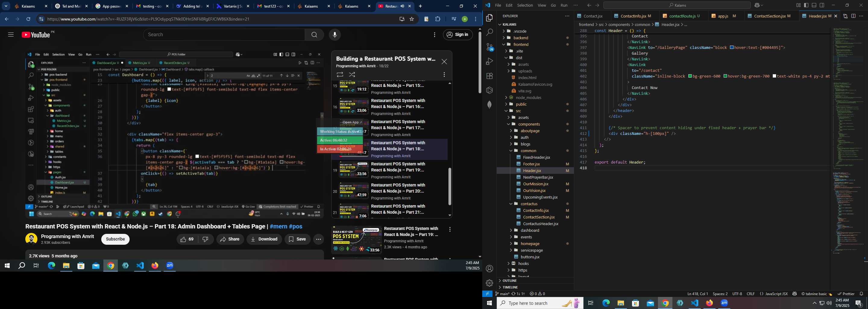The width and height of the screenshot is (868, 309).
Task: Open VS Code notifications bell
Action: [x=861, y=294]
